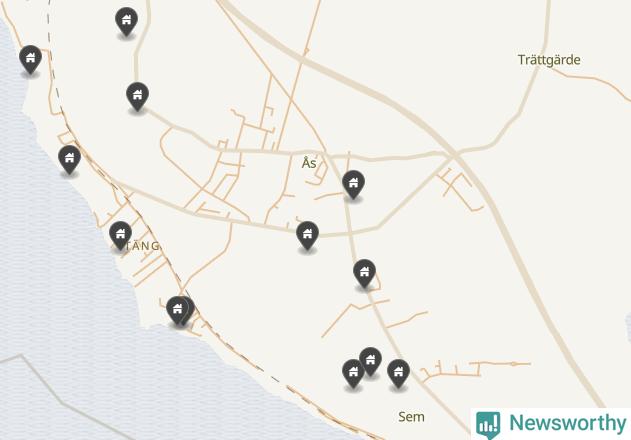631x440 pixels.
Task: Click the Sem place label
Action: coord(411,417)
